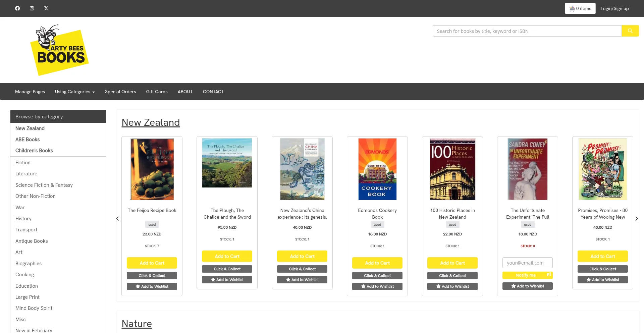Browse the New in February category
This screenshot has height=333, width=644.
pos(34,330)
